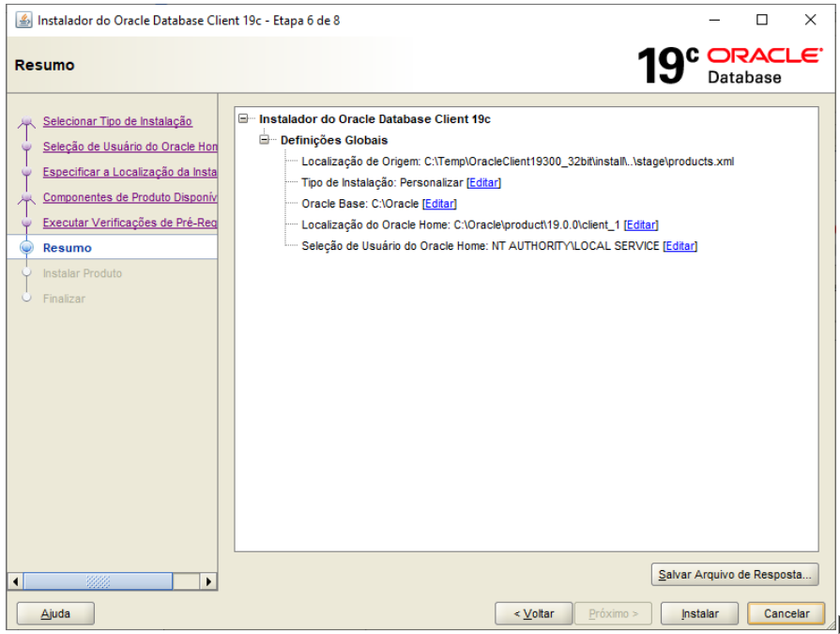This screenshot has height=634, width=840.
Task: Click the sidebar horizontal scrollbar thumb
Action: click(98, 581)
